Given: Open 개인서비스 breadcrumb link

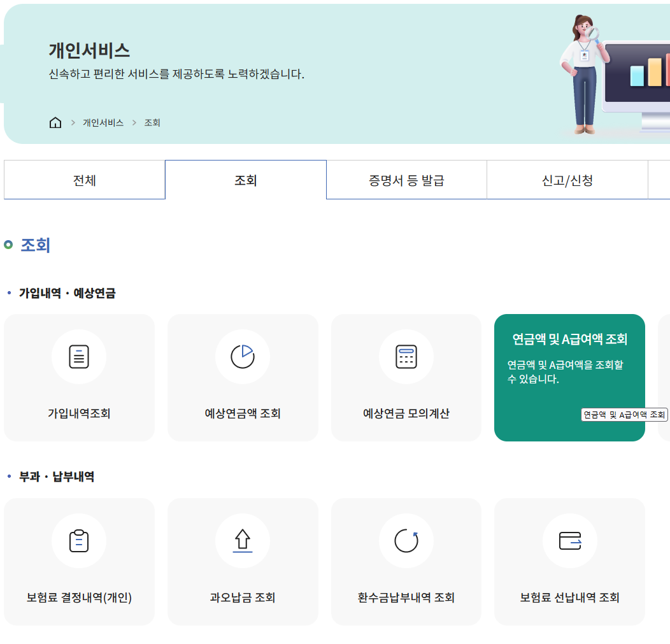Looking at the screenshot, I should [x=103, y=123].
